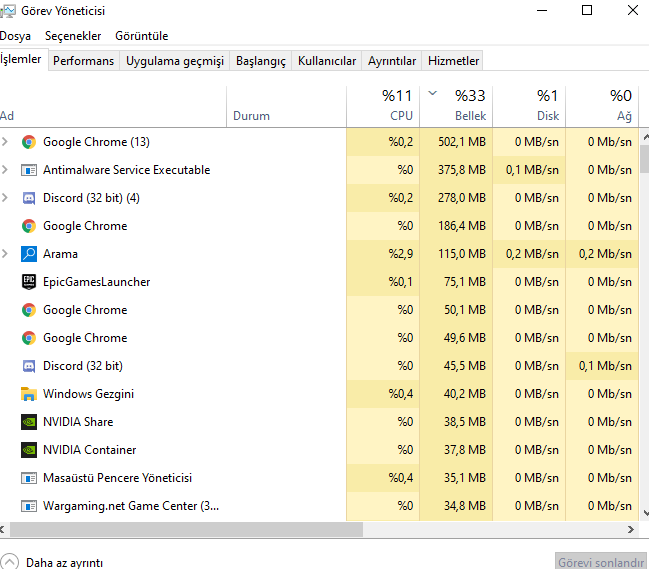Expand Antimalware Service Executable row
The width and height of the screenshot is (649, 569).
[x=6, y=170]
